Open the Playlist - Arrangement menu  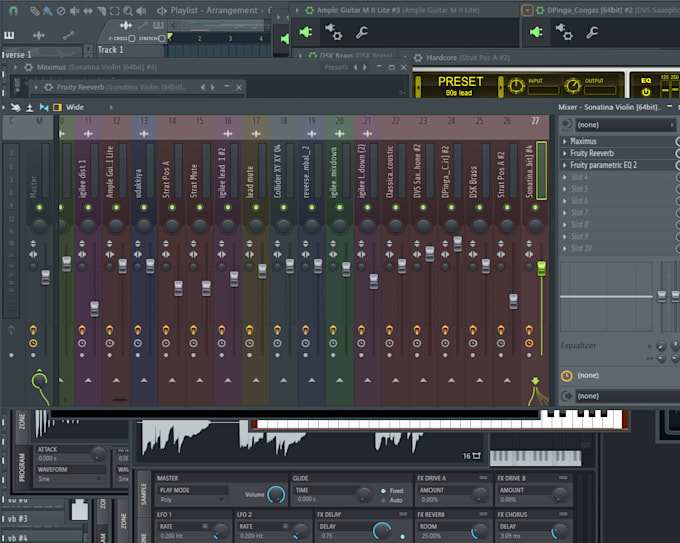pos(214,10)
